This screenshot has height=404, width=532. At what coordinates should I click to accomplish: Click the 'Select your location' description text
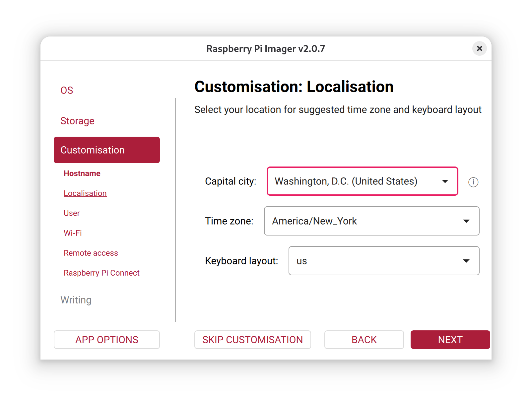(338, 110)
